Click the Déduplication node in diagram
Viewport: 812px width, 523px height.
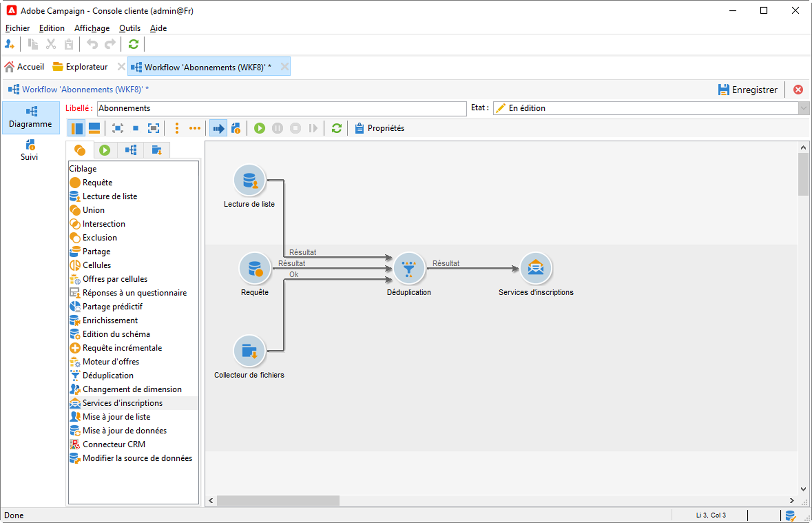409,268
